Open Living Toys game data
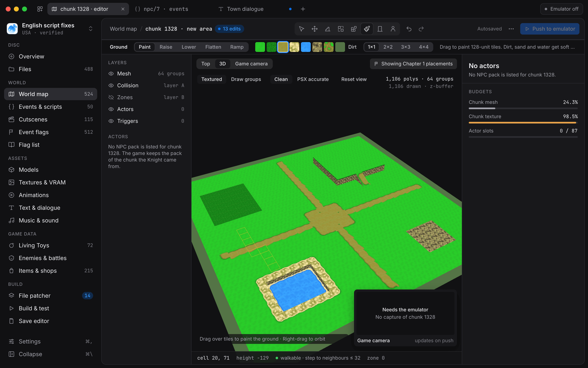This screenshot has height=368, width=588. (51, 245)
